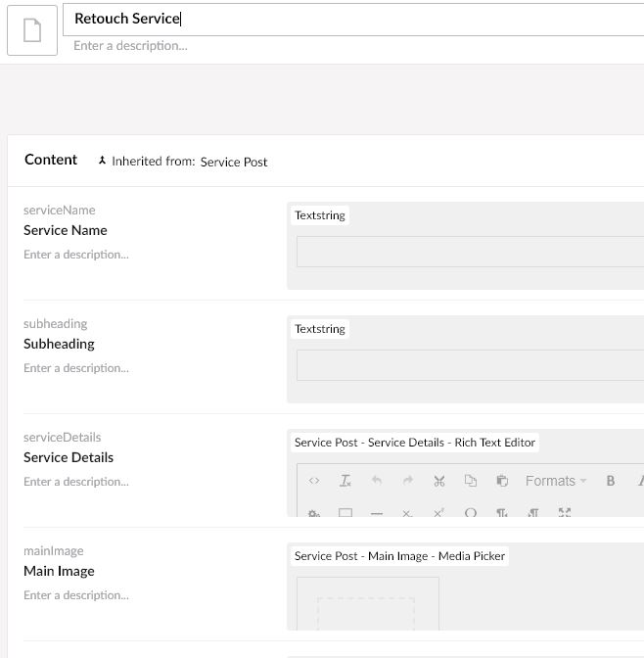The height and width of the screenshot is (658, 644).
Task: Click the right-to-left paragraph icon
Action: tap(532, 512)
